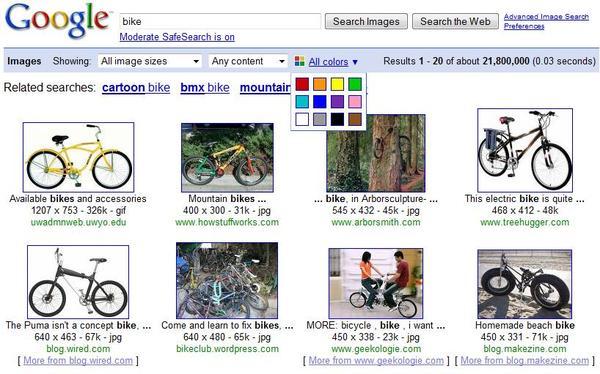The width and height of the screenshot is (600, 374).
Task: Open the Homemade beach bike thumbnail
Action: pos(525,284)
